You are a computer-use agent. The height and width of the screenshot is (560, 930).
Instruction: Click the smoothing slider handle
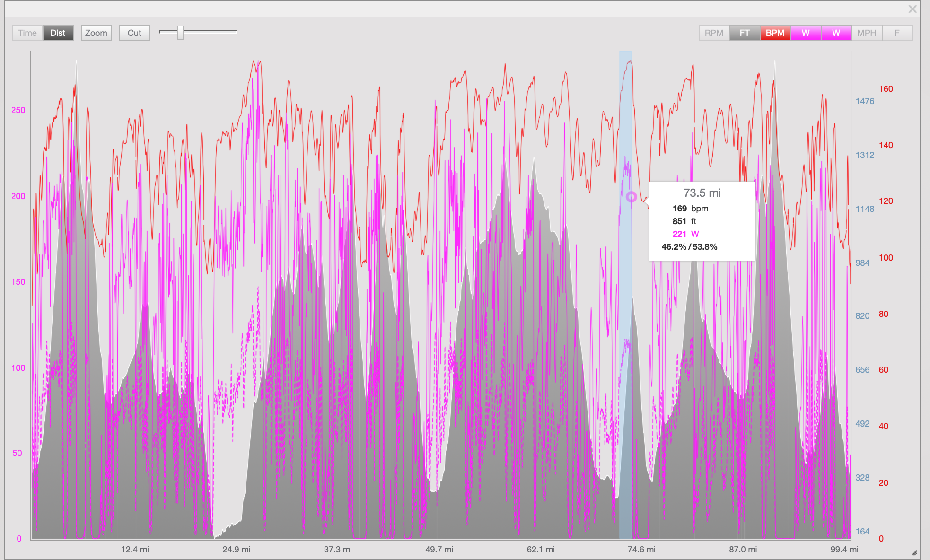click(180, 33)
